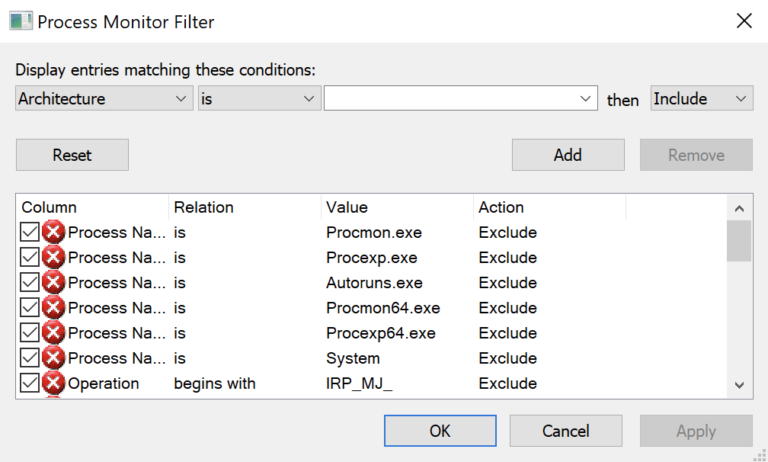Disable the IRP_MJ_ Operation filter checkbox
Image resolution: width=768 pixels, height=462 pixels.
pos(30,383)
